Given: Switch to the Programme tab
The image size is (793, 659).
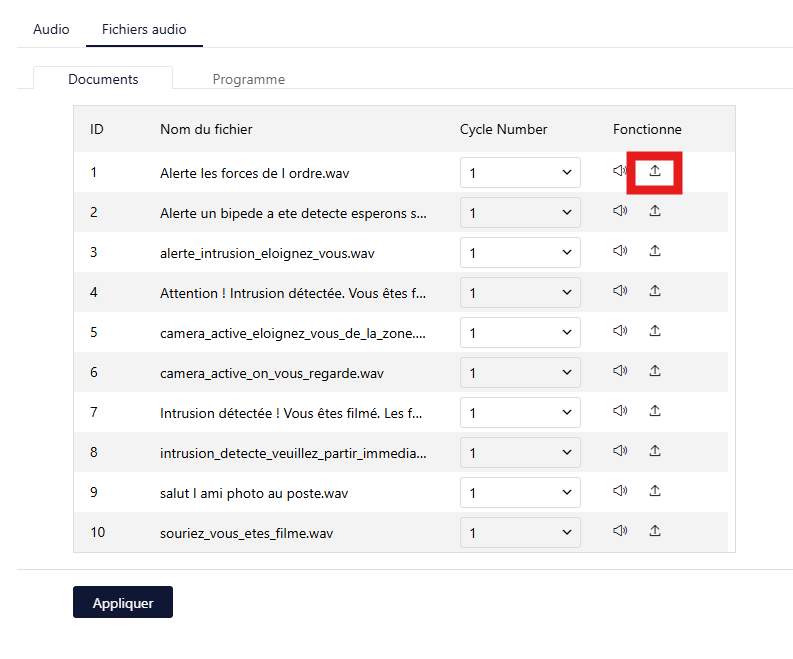Looking at the screenshot, I should (x=248, y=79).
